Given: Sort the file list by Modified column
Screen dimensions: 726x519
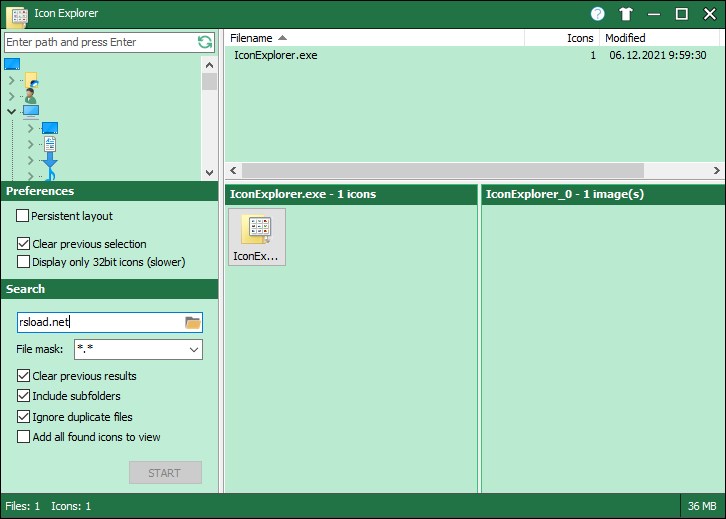Looking at the screenshot, I should click(662, 38).
